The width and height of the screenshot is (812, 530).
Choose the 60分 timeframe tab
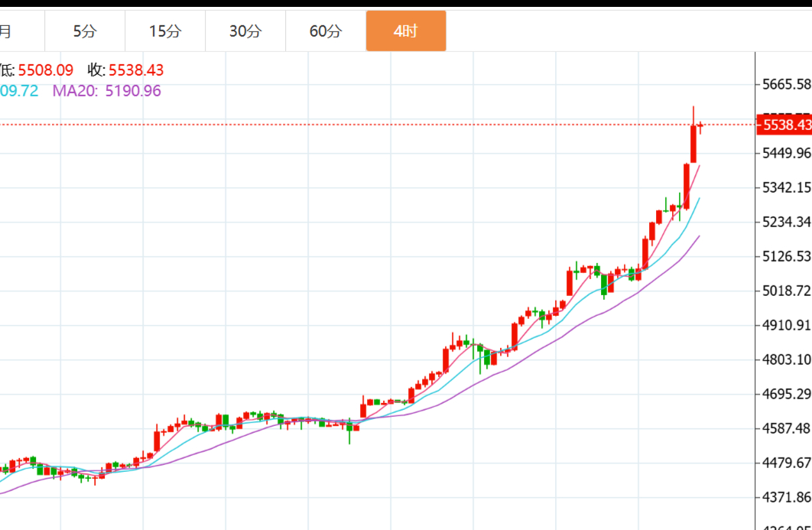click(326, 31)
